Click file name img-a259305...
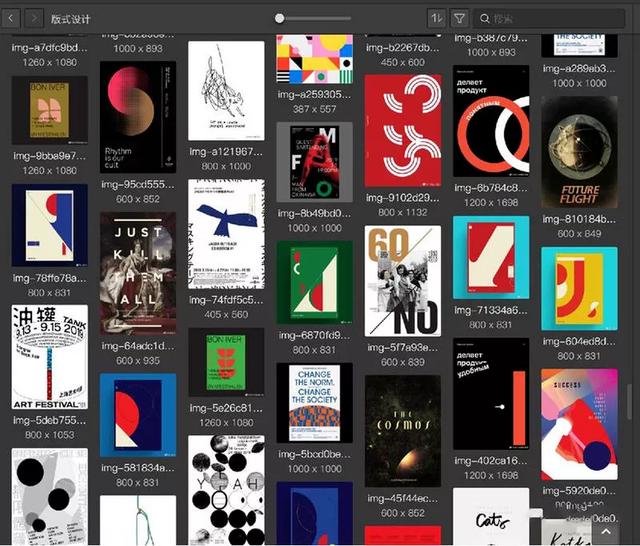Screen dimensions: 640x546 [314, 95]
